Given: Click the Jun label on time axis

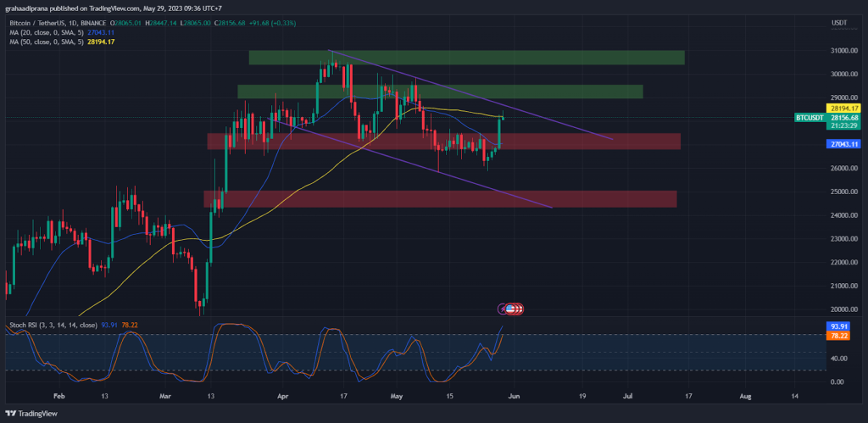Looking at the screenshot, I should pyautogui.click(x=515, y=397).
